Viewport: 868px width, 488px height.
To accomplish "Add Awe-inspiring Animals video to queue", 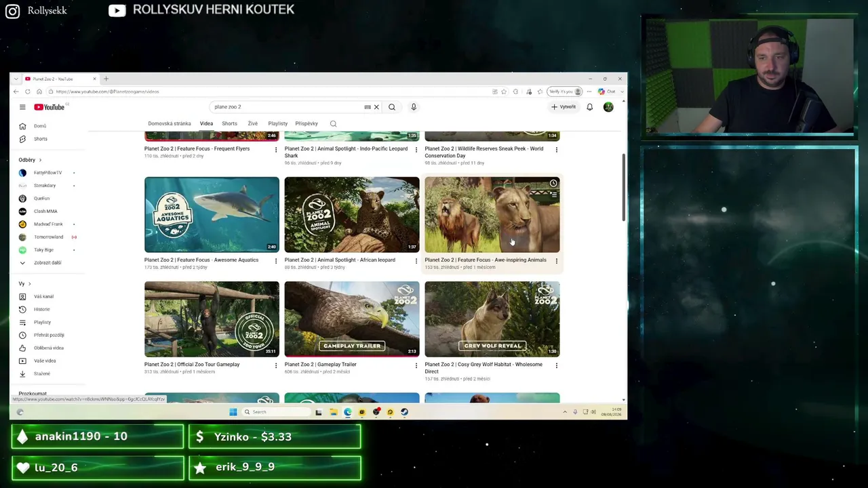I will click(553, 195).
